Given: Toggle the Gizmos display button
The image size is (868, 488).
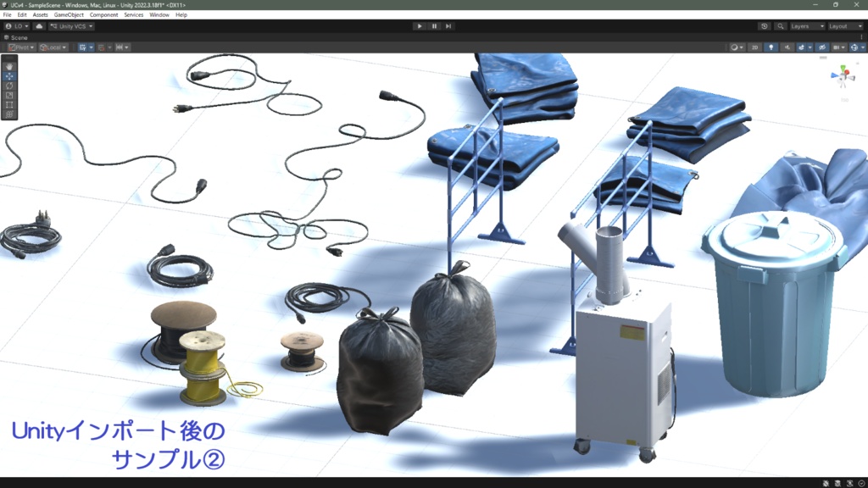Looking at the screenshot, I should coord(854,47).
